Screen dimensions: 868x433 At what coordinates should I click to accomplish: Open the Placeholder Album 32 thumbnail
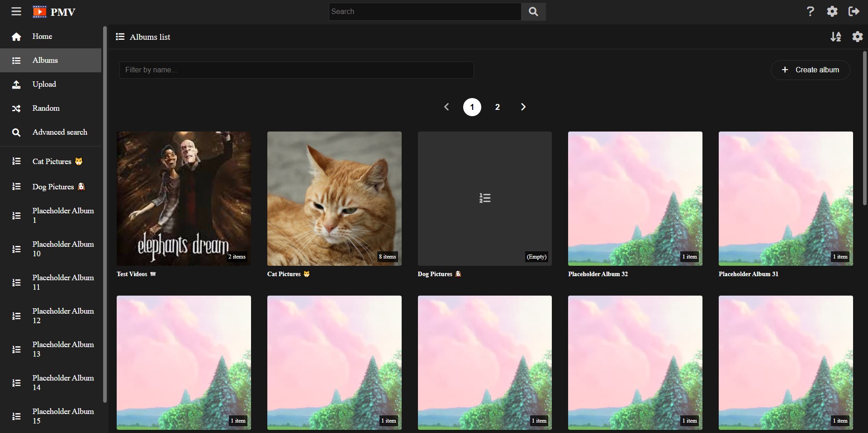(x=635, y=198)
